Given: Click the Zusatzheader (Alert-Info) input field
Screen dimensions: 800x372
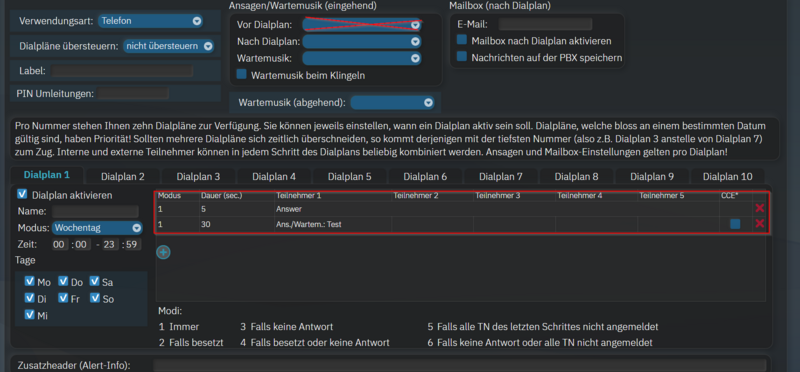Looking at the screenshot, I should pos(460,365).
